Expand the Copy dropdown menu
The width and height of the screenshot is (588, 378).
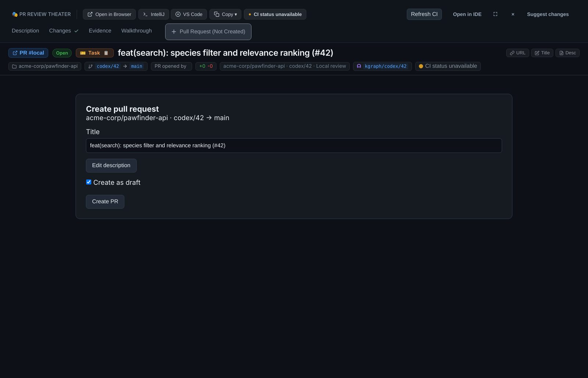click(225, 14)
